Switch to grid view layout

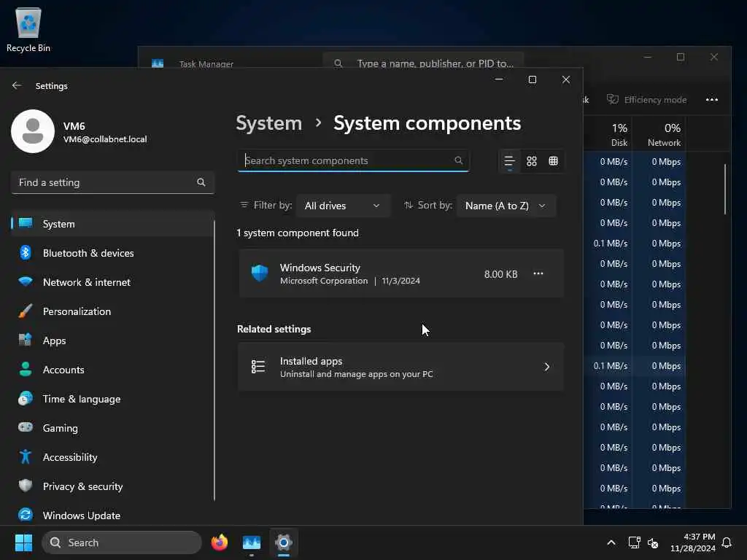click(532, 161)
